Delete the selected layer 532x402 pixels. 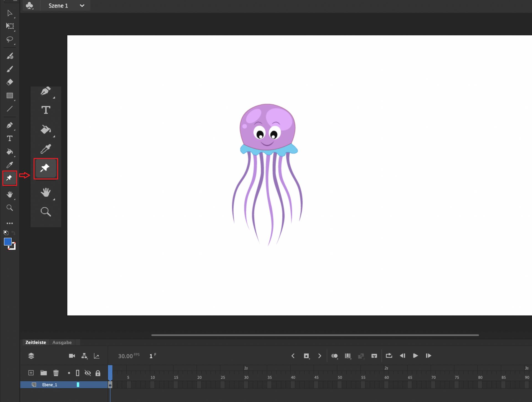pos(56,373)
